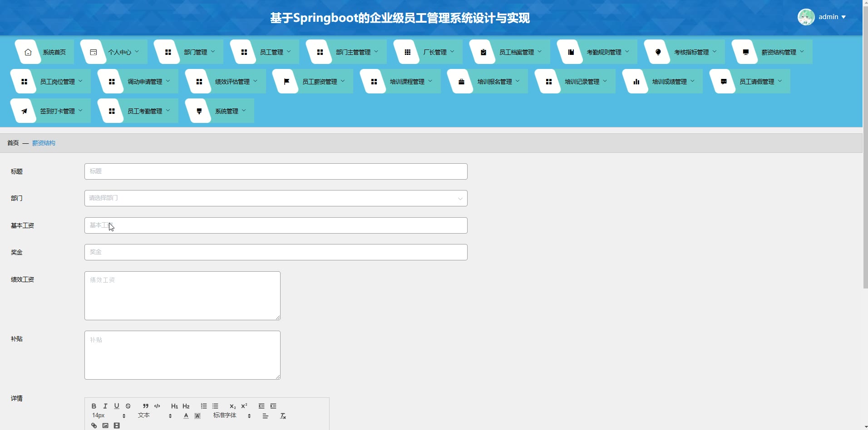The width and height of the screenshot is (868, 430).
Task: Open the 标准字体 font family dropdown
Action: 232,415
